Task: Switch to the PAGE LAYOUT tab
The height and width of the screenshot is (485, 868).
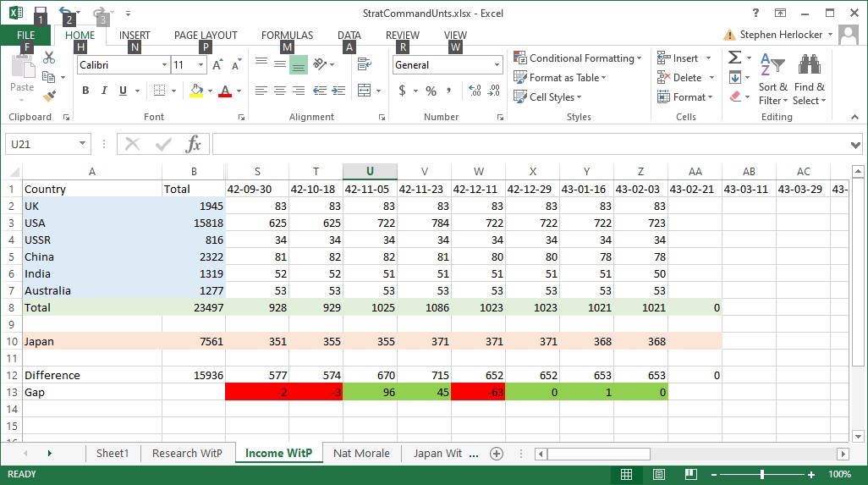Action: [206, 35]
